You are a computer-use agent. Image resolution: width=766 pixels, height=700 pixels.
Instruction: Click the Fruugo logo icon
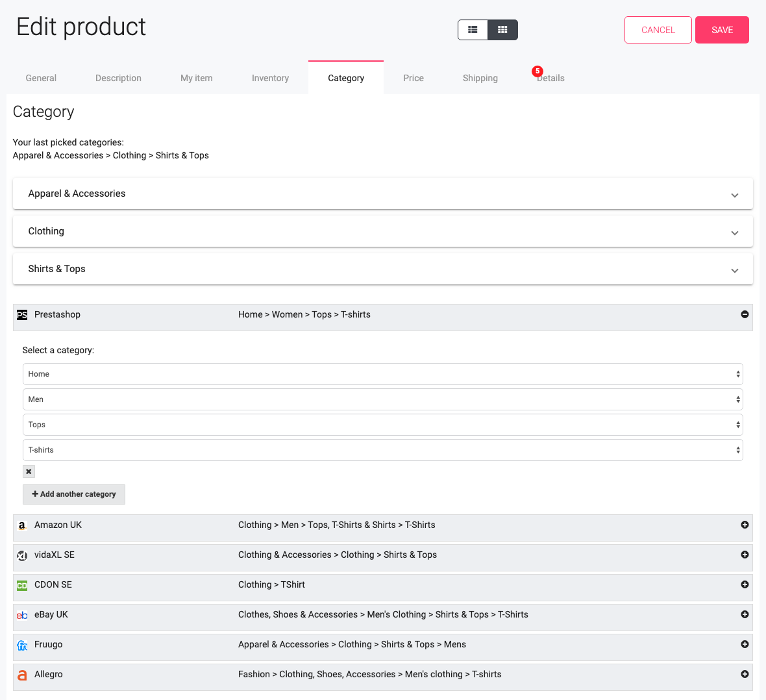pyautogui.click(x=22, y=645)
